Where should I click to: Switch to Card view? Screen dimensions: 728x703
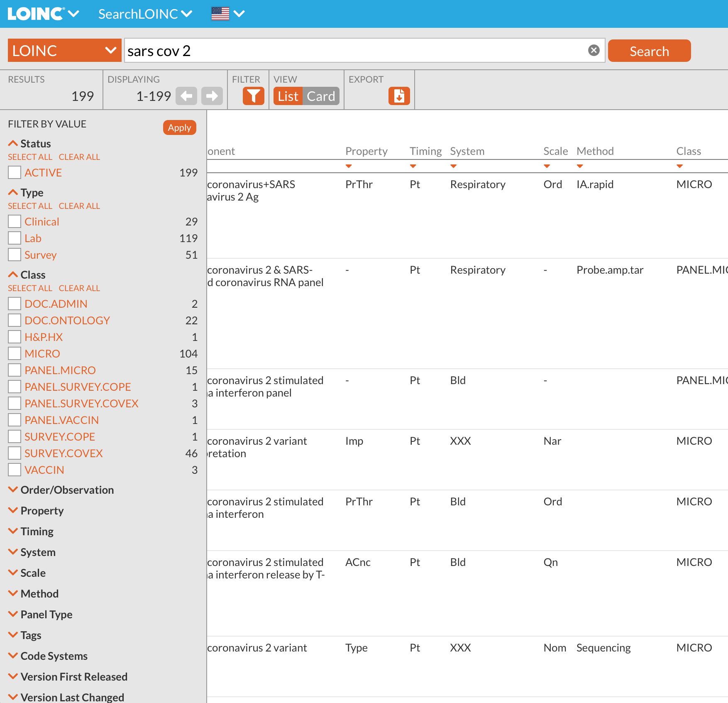click(321, 96)
